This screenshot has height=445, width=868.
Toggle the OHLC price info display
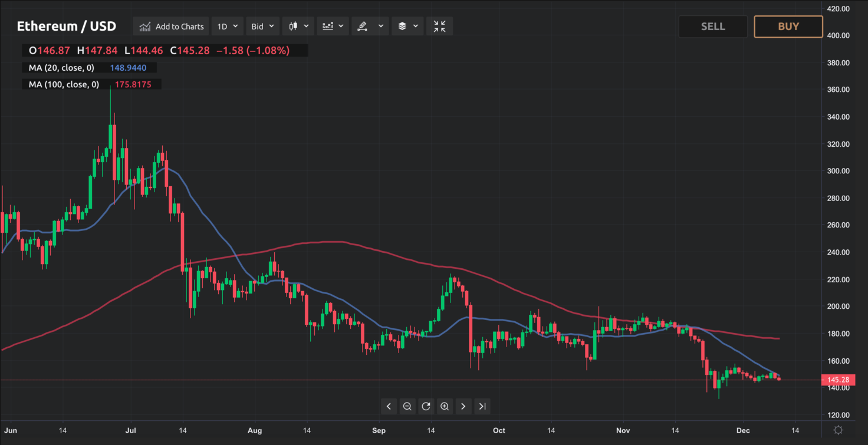[x=159, y=50]
